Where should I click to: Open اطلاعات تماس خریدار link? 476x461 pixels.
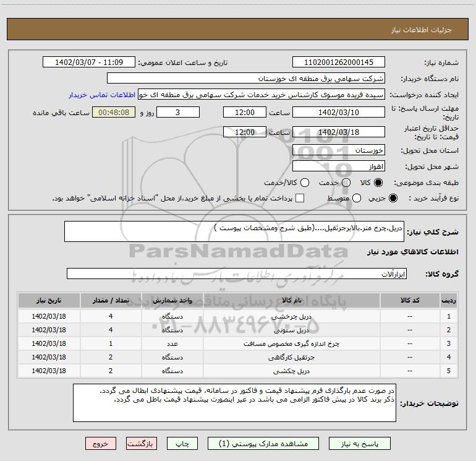tap(102, 95)
